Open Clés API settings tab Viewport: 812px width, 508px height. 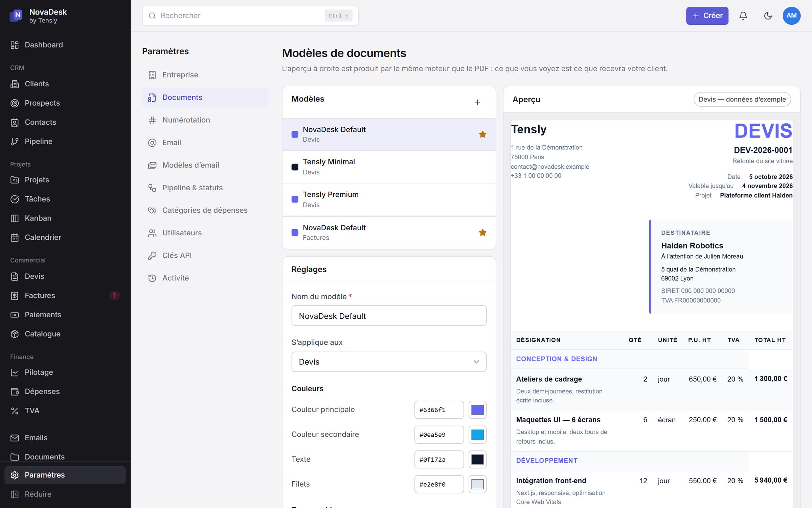(x=205, y=255)
